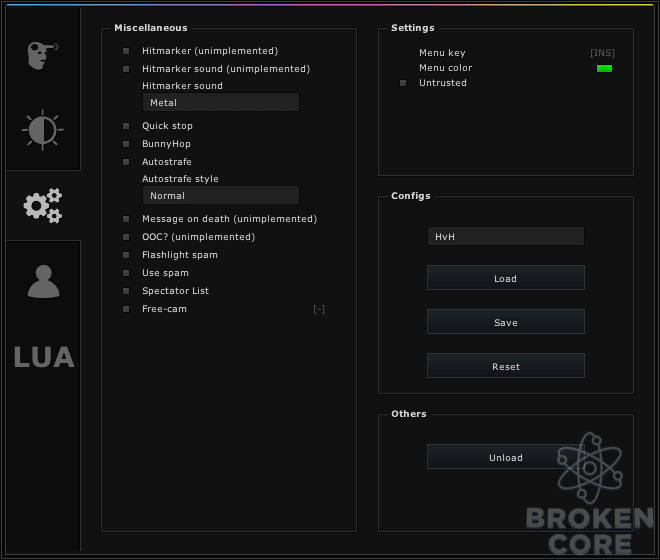Open the aimbot head icon tab
Screen dimensions: 660x560
click(43, 56)
